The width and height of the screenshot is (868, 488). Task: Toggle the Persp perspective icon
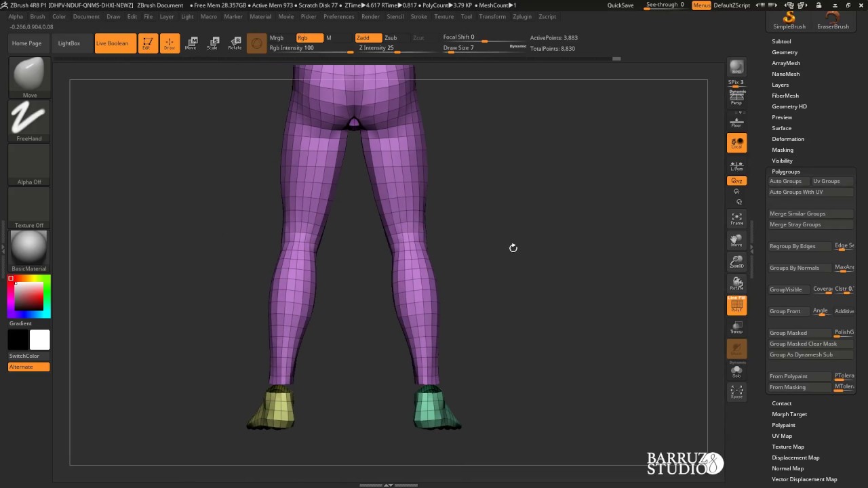pos(736,98)
